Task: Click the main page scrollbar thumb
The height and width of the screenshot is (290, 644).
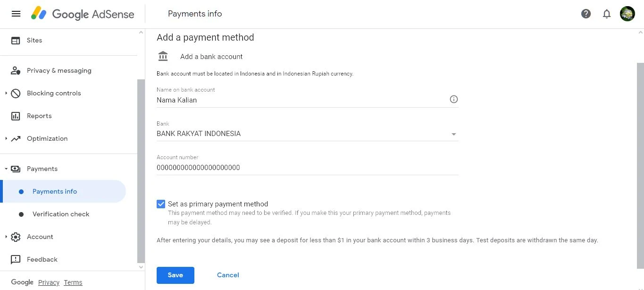Action: 640,165
